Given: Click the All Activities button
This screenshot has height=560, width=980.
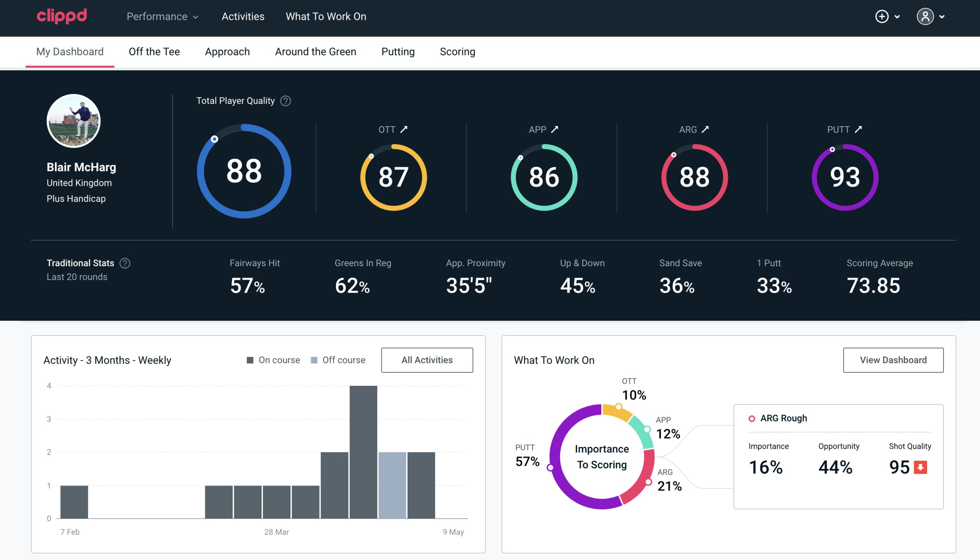Looking at the screenshot, I should 428,360.
